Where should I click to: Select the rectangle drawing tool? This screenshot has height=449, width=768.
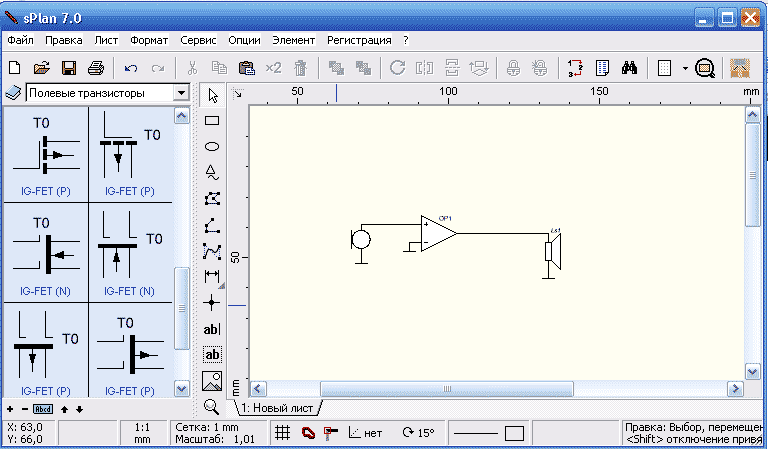point(212,120)
